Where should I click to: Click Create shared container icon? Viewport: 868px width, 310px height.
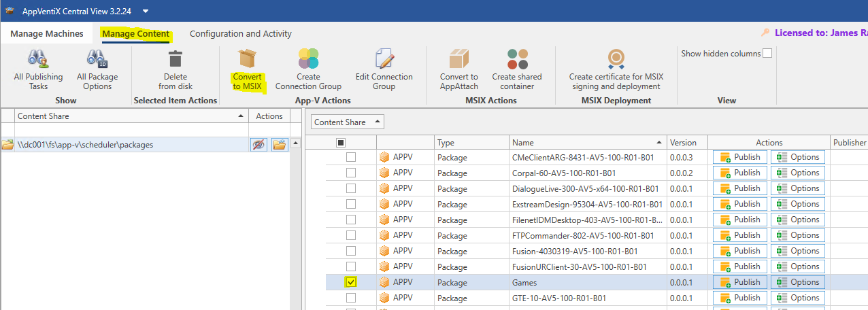517,59
